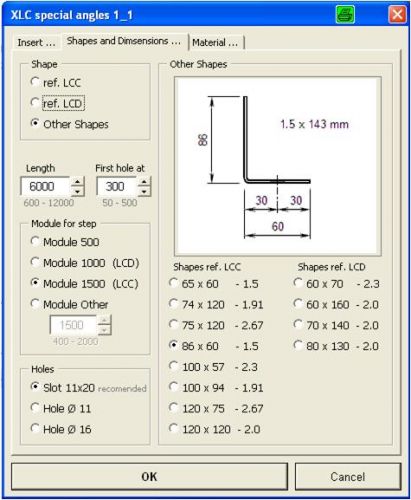Increase Length value with up arrow
Image resolution: width=411 pixels, height=500 pixels.
(77, 181)
